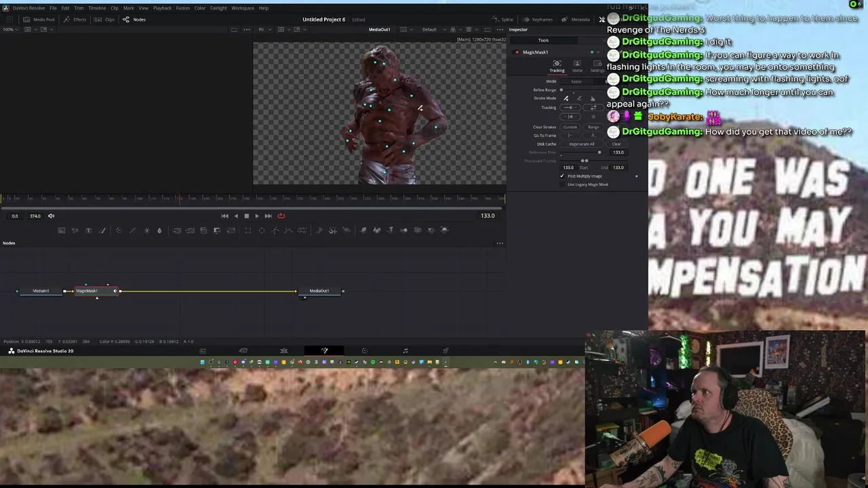868x488 pixels.
Task: Track backward from current frame
Action: [x=570, y=108]
